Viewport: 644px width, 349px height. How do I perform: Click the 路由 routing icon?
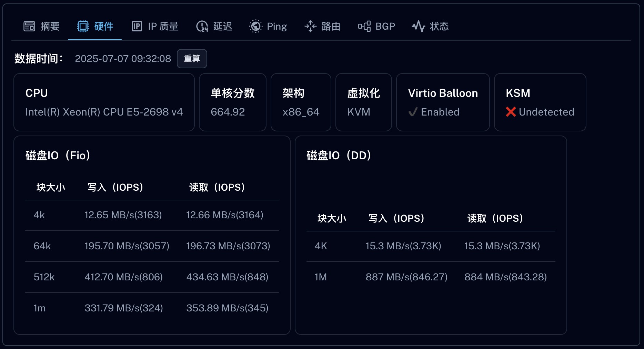pyautogui.click(x=311, y=26)
